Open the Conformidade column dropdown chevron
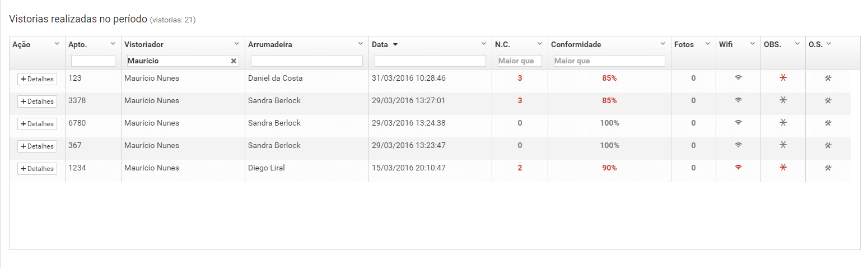This screenshot has width=868, height=268. (x=663, y=44)
